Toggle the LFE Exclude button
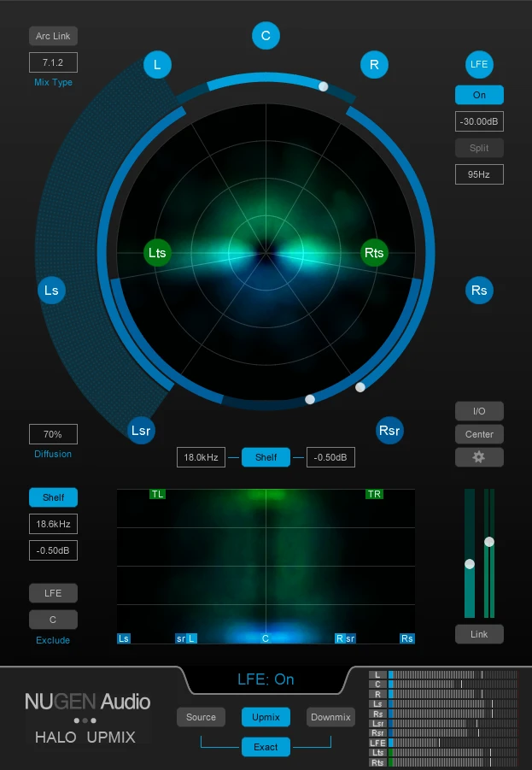The height and width of the screenshot is (770, 532). pyautogui.click(x=53, y=592)
